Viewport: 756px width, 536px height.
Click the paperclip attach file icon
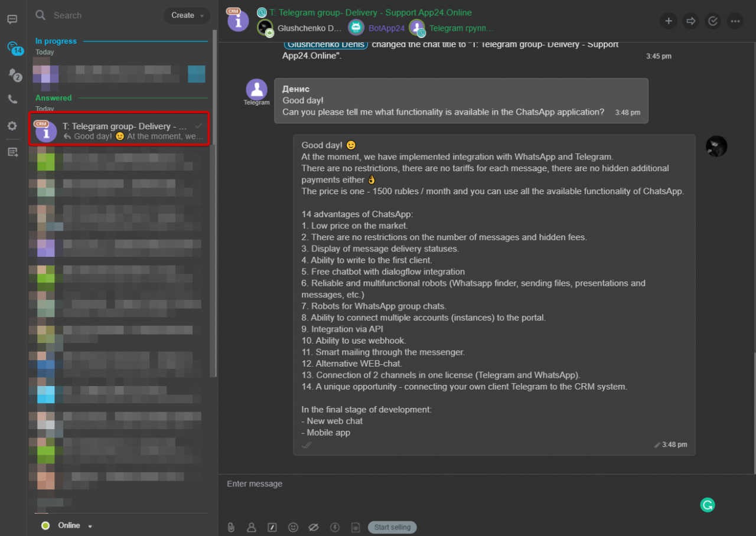click(x=231, y=527)
